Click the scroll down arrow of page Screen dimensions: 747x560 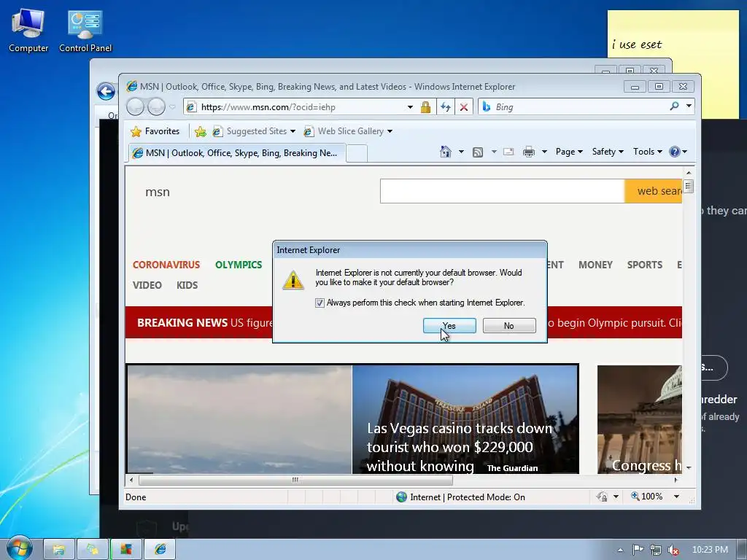point(689,467)
